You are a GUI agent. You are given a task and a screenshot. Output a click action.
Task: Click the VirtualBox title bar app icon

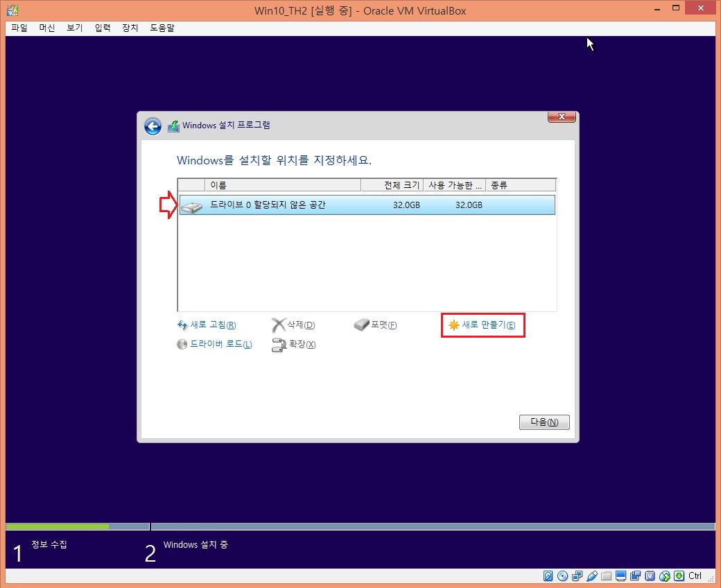tap(12, 10)
